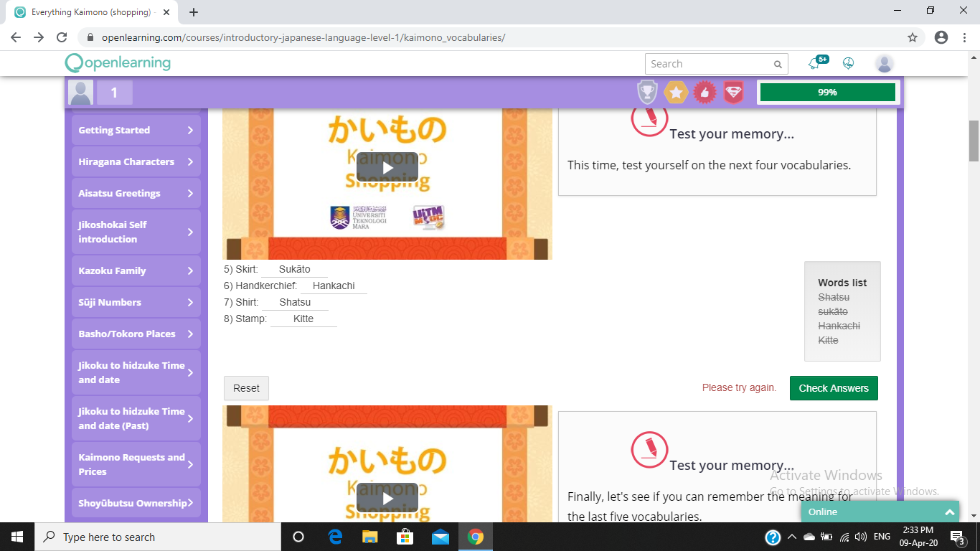Expand the Shoyūbutsu Ownership section
Viewport: 980px width, 551px height.
pos(135,502)
